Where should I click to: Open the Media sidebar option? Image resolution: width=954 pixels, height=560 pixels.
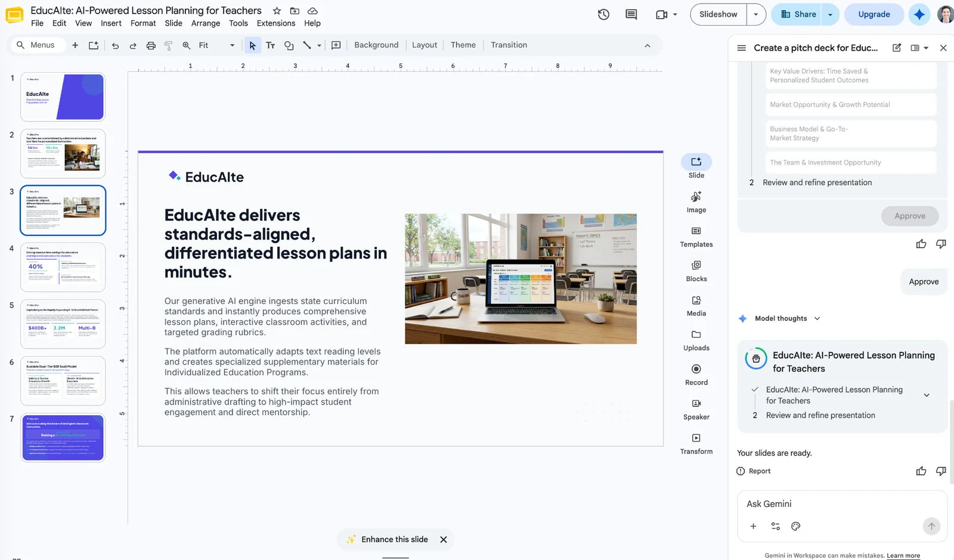pyautogui.click(x=696, y=306)
